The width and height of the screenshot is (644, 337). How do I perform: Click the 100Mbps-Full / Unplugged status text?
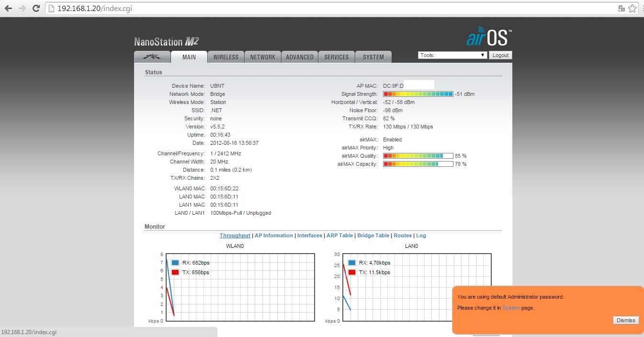241,213
